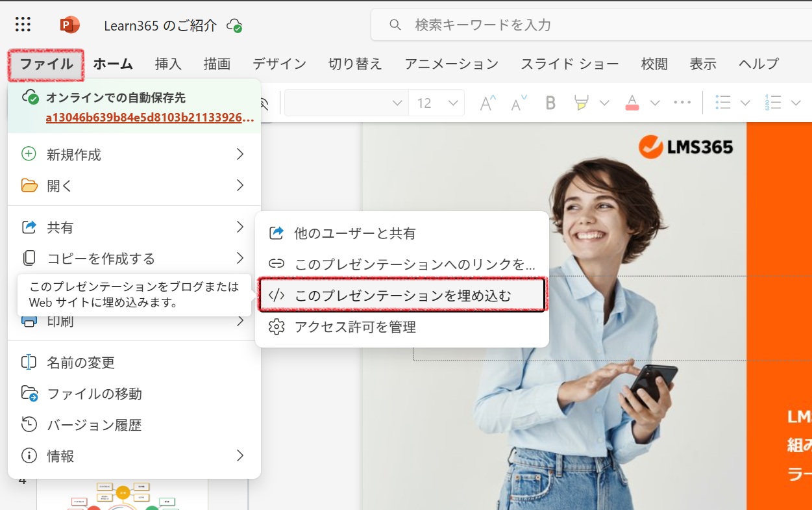The image size is (812, 510).
Task: Choose アクセス許可を管理 option
Action: 402,327
